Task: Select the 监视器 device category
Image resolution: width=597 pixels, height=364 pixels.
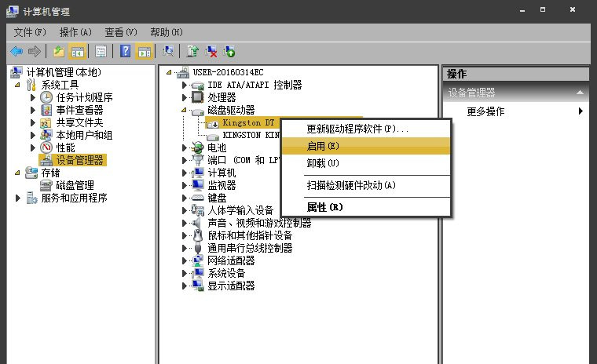Action: pyautogui.click(x=222, y=185)
